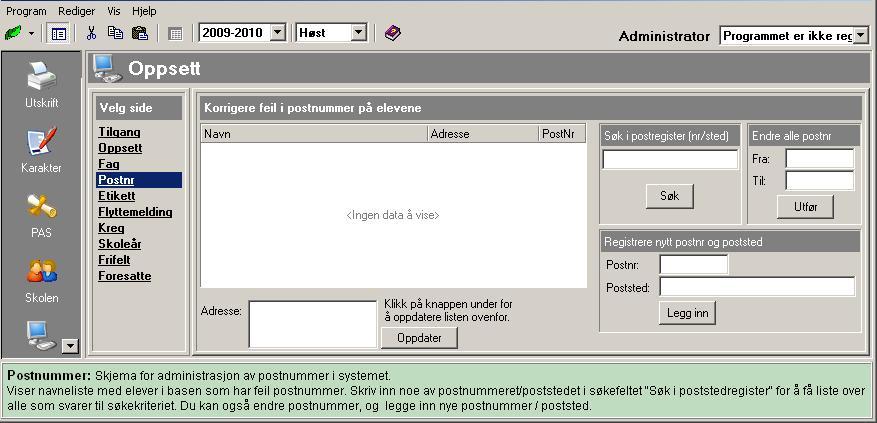Click the Cut scissors icon
877x423 pixels.
(x=91, y=33)
